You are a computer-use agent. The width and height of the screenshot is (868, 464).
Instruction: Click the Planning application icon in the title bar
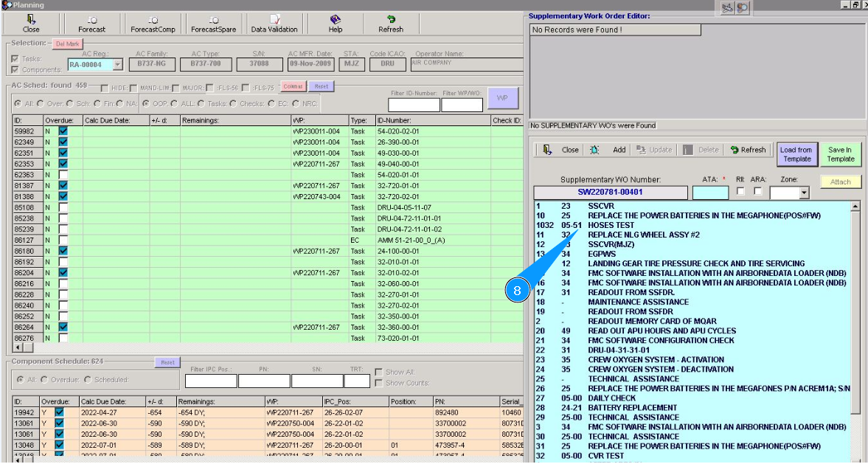(x=6, y=5)
